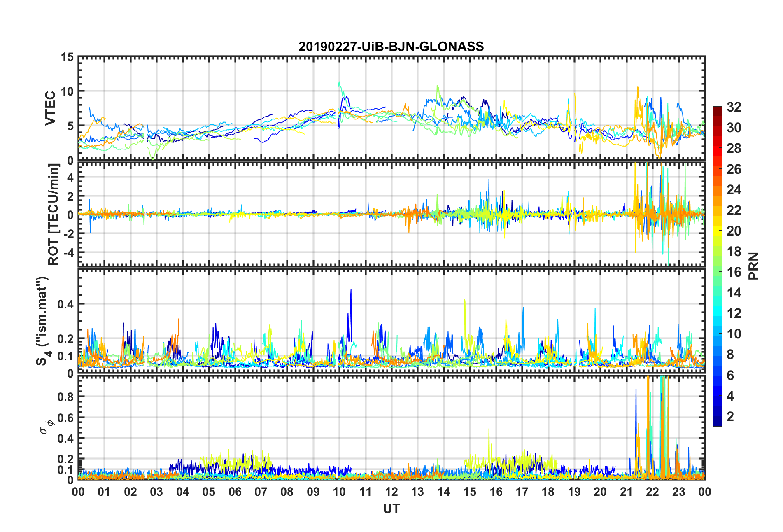This screenshot has height=532, width=783.
Task: Select colorbar tick label 32
Action: tap(734, 107)
